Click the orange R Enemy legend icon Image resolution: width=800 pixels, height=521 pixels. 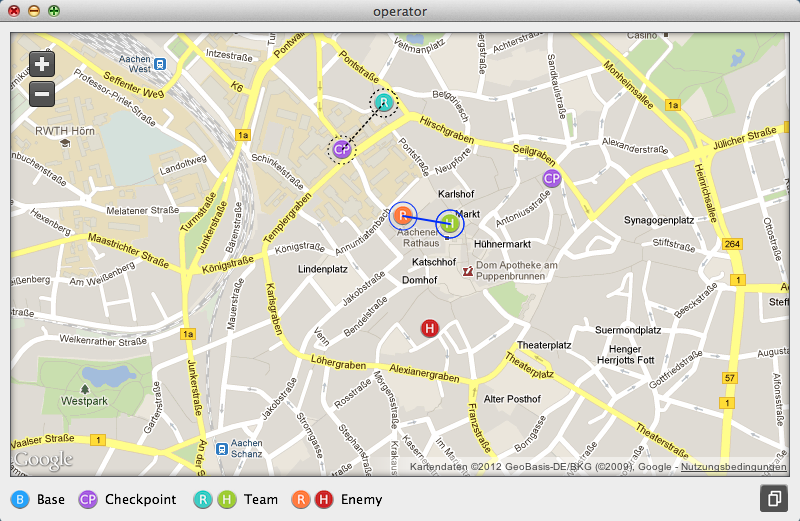click(301, 499)
